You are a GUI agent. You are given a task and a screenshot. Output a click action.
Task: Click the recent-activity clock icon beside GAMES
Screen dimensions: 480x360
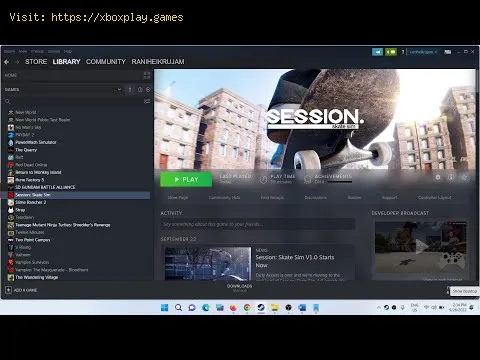pyautogui.click(x=140, y=90)
